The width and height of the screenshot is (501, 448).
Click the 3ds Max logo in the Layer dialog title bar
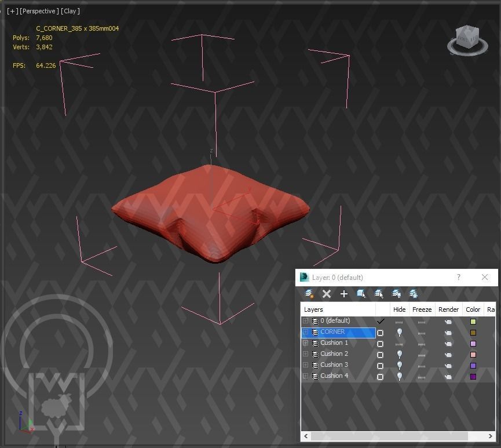[304, 277]
